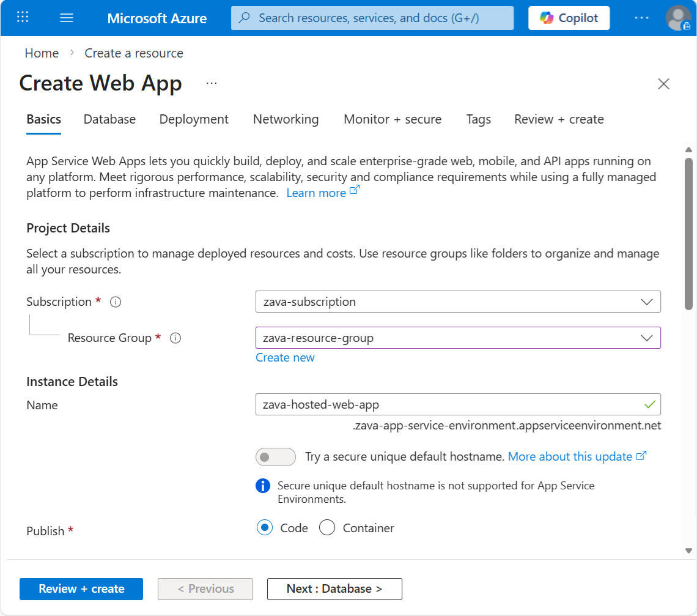
Task: Click the Create new resource group link
Action: [x=285, y=357]
